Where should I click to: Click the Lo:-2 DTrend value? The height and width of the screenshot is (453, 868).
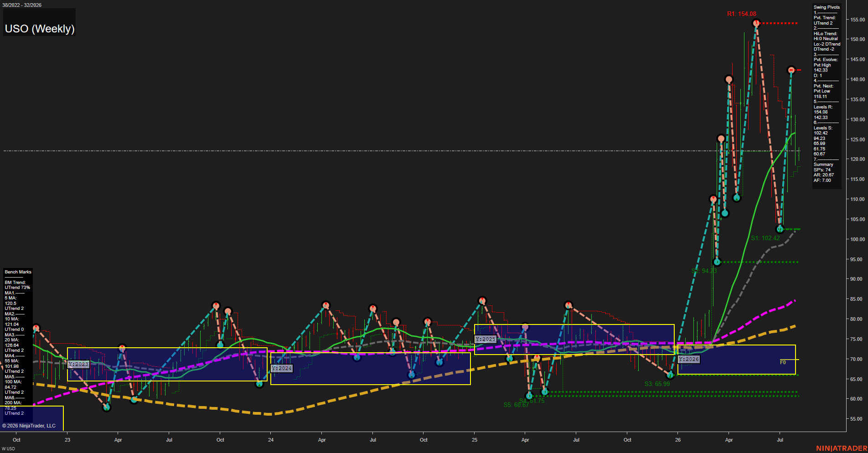[x=827, y=44]
